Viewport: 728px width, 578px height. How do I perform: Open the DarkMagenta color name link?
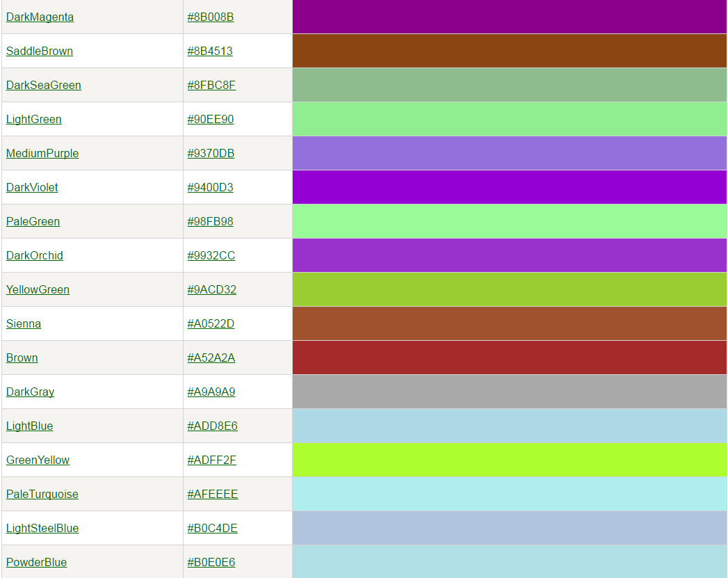[40, 17]
